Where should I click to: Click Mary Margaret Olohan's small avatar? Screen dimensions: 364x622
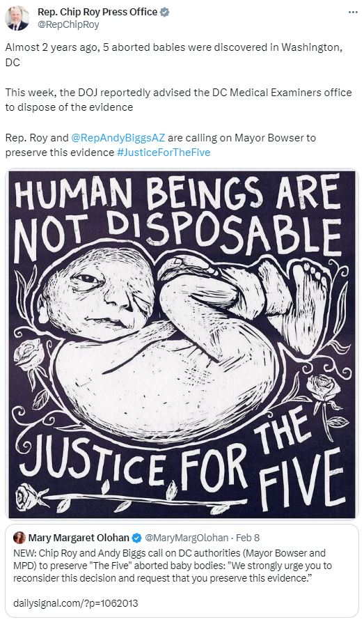19,538
